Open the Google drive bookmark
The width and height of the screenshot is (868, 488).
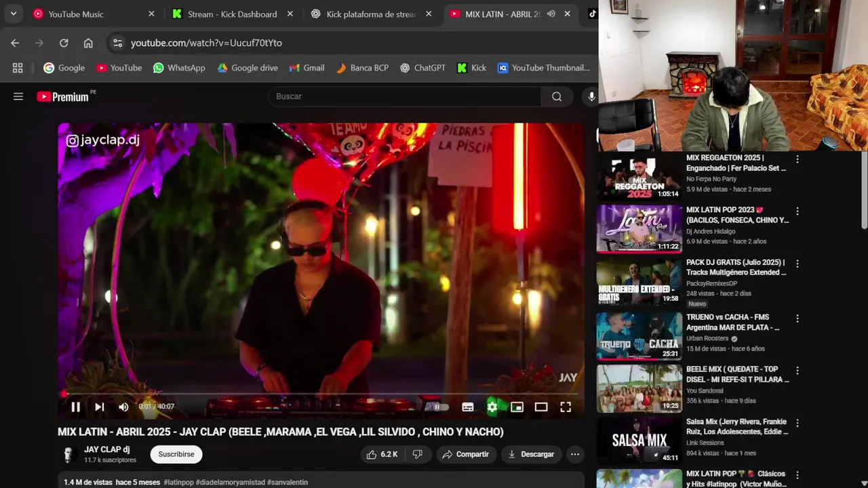(x=248, y=68)
